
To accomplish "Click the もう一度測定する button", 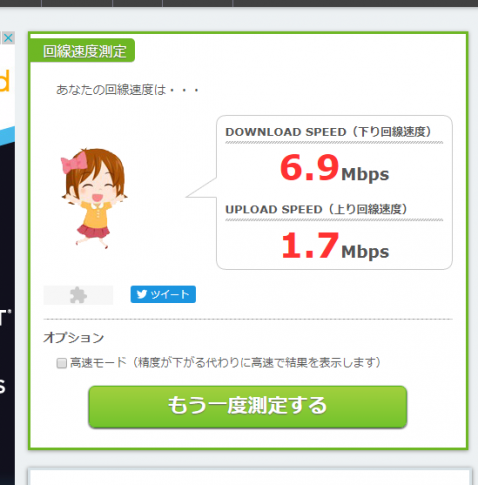I will 248,407.
